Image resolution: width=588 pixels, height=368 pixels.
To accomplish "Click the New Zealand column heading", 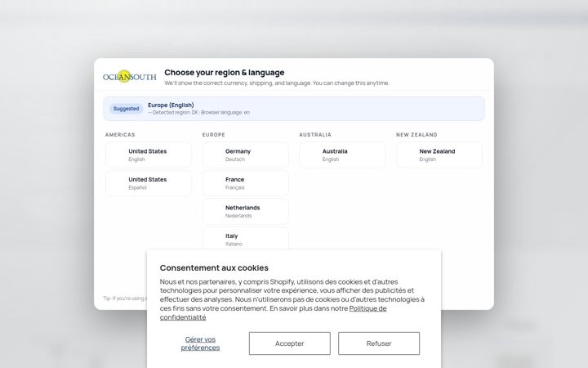I will click(x=416, y=134).
